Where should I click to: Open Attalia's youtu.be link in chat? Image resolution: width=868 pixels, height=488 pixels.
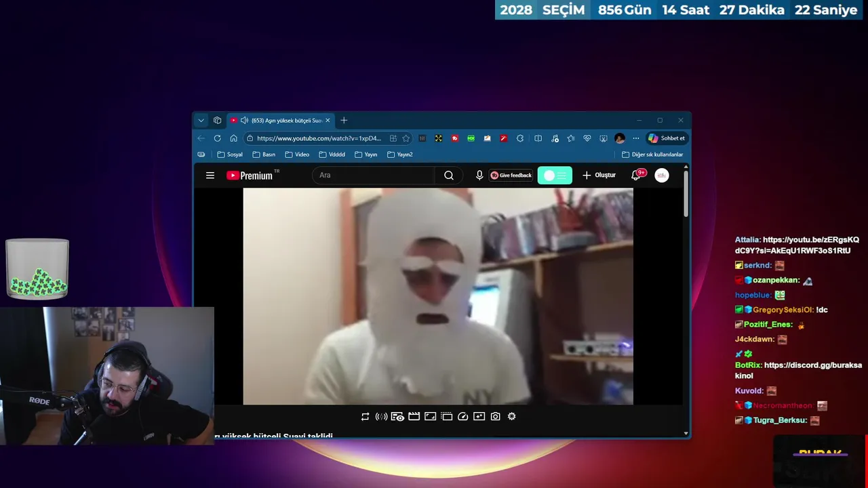tap(797, 245)
